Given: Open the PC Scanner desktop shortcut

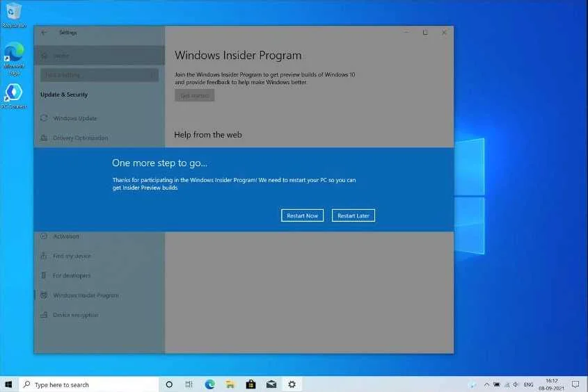Looking at the screenshot, I should pyautogui.click(x=14, y=97).
